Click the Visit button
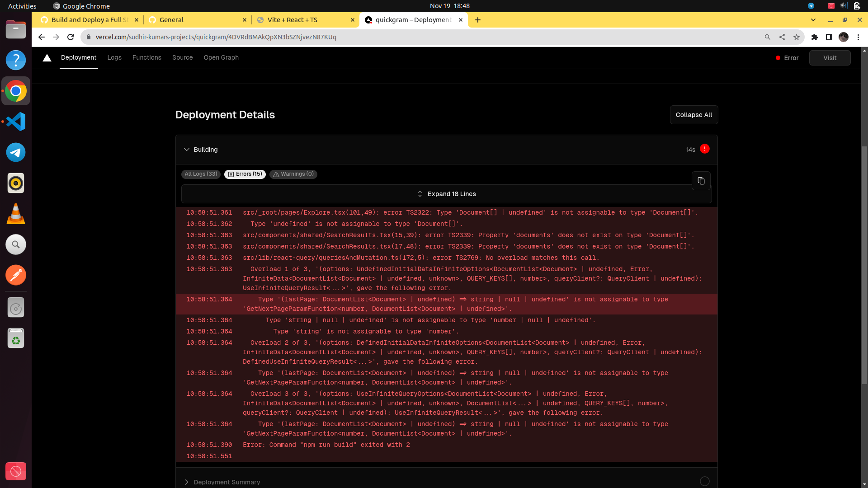868x488 pixels. 830,58
